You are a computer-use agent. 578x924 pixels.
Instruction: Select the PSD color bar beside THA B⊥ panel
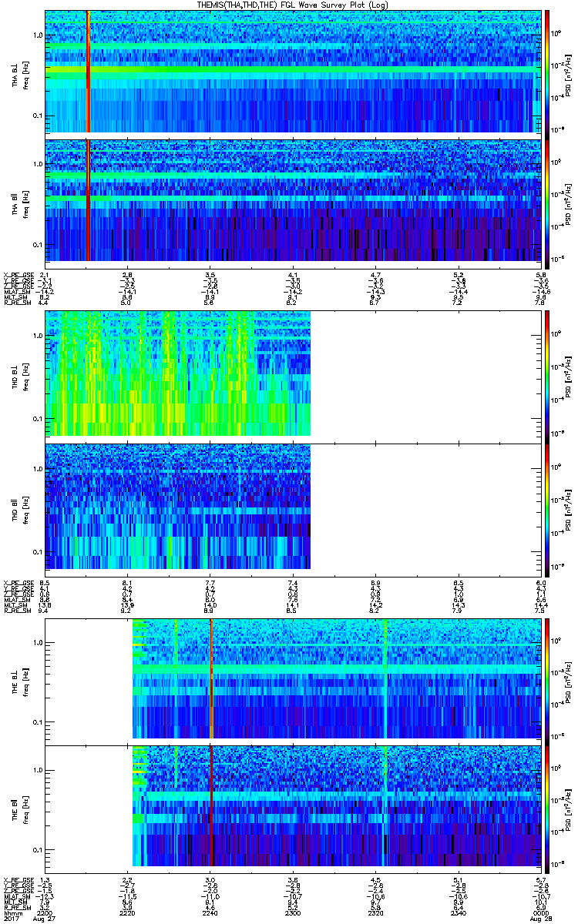(x=547, y=72)
